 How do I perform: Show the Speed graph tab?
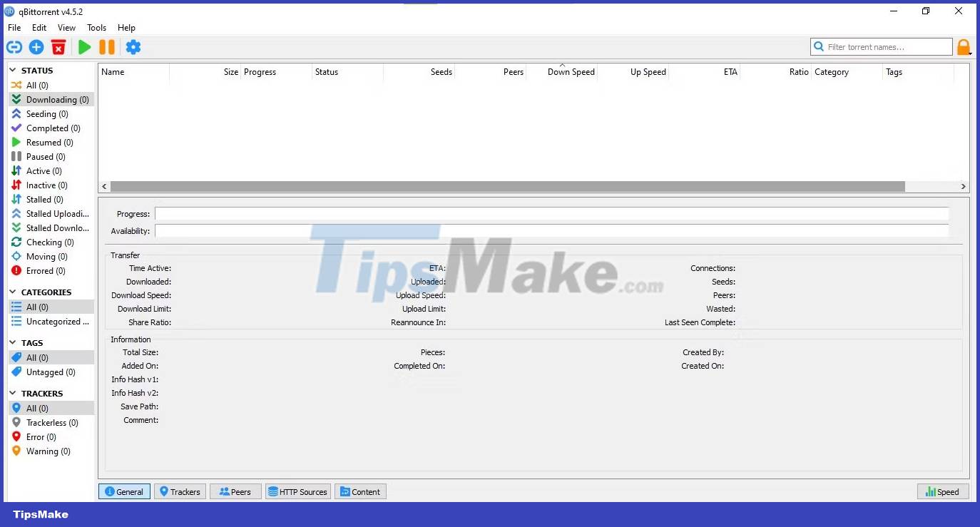[x=943, y=491]
